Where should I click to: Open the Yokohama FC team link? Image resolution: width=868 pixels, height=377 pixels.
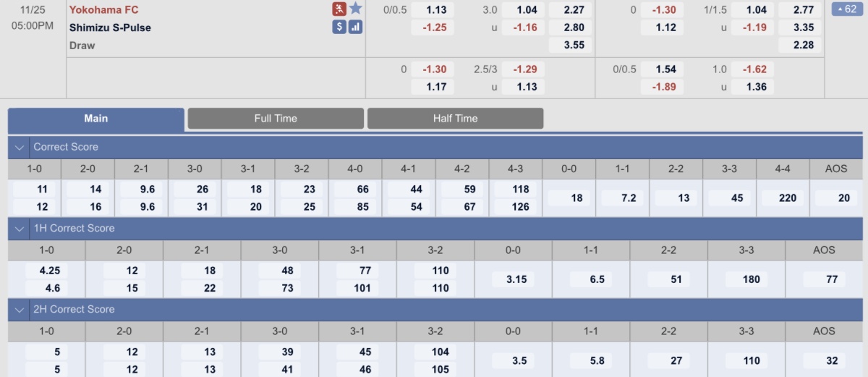tap(104, 9)
